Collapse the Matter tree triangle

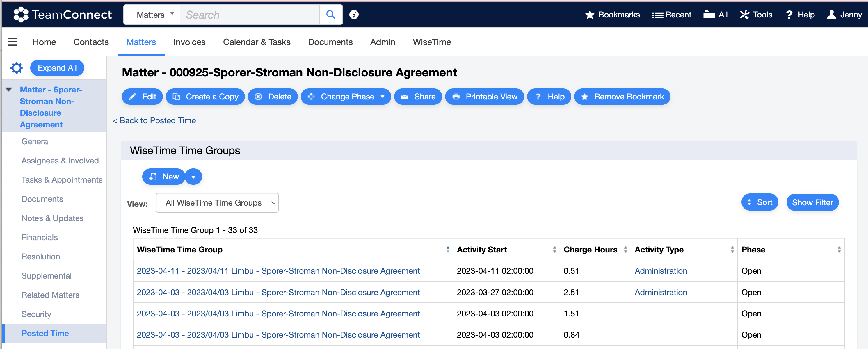coord(9,90)
